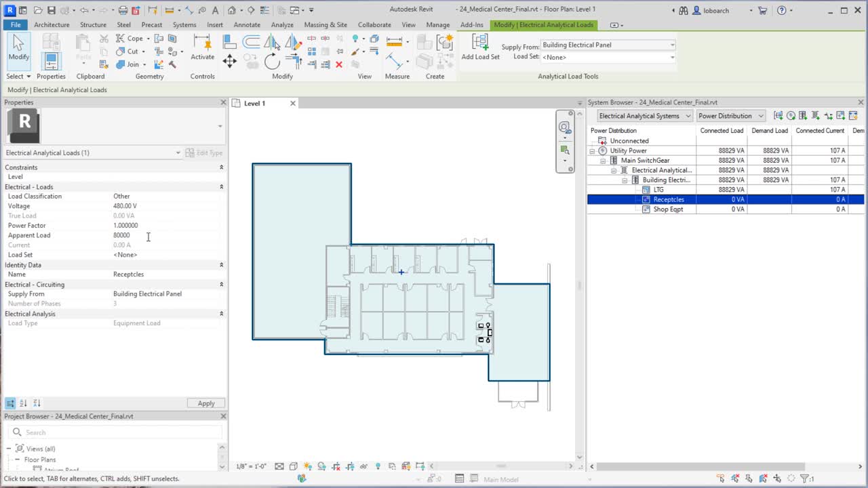868x488 pixels.
Task: Open the Power Distribution dropdown
Action: [x=731, y=116]
